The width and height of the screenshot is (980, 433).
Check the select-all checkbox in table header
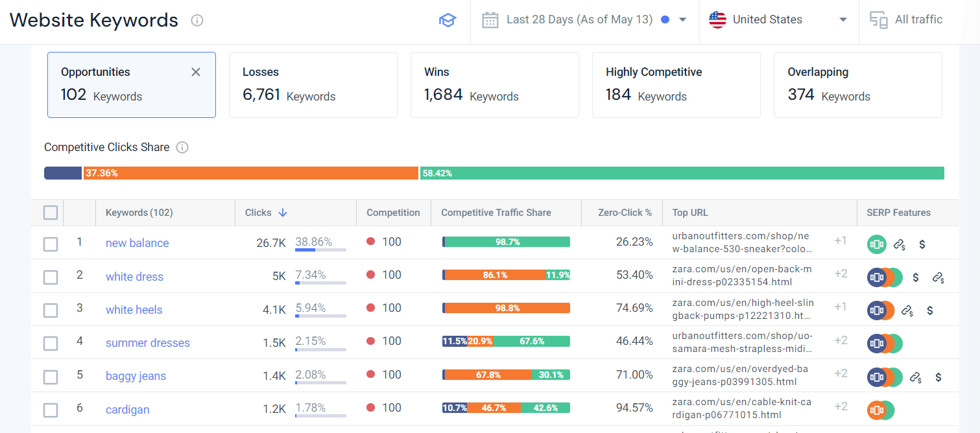[51, 213]
